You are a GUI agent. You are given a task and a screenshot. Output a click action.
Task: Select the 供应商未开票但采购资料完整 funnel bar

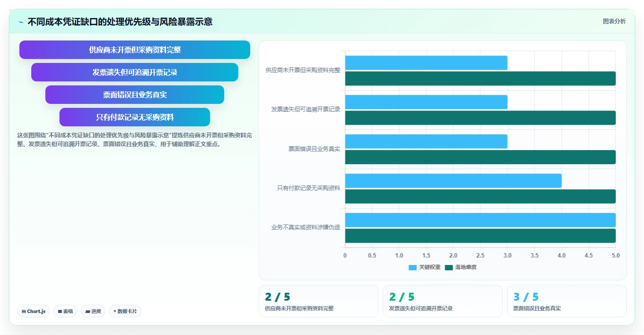135,50
